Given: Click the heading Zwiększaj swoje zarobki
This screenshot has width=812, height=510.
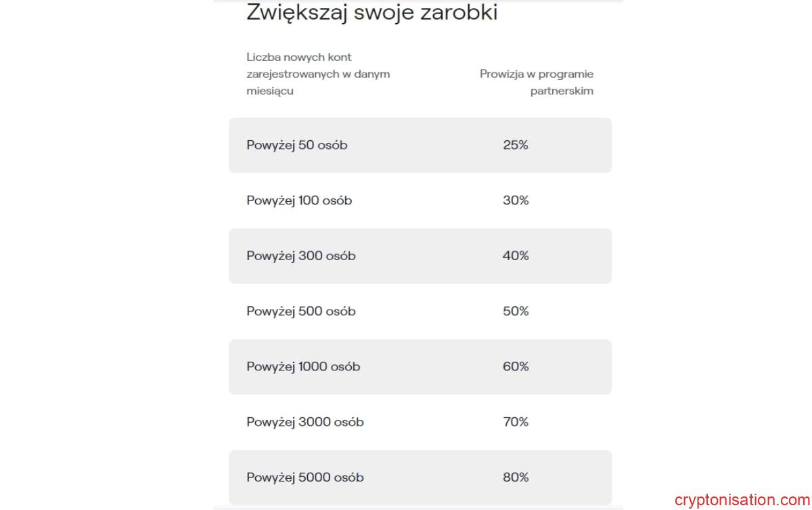Looking at the screenshot, I should (x=371, y=12).
